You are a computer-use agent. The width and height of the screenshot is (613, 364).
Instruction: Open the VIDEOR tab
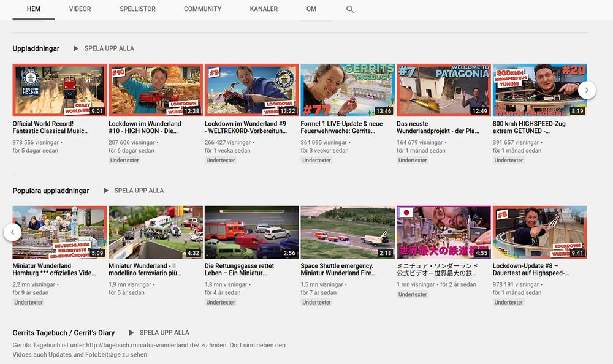coord(80,9)
